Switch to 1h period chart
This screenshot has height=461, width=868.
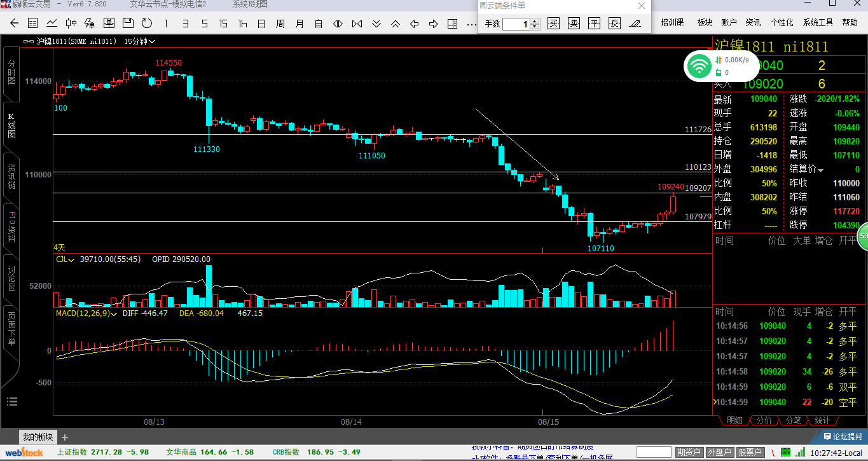[242, 24]
